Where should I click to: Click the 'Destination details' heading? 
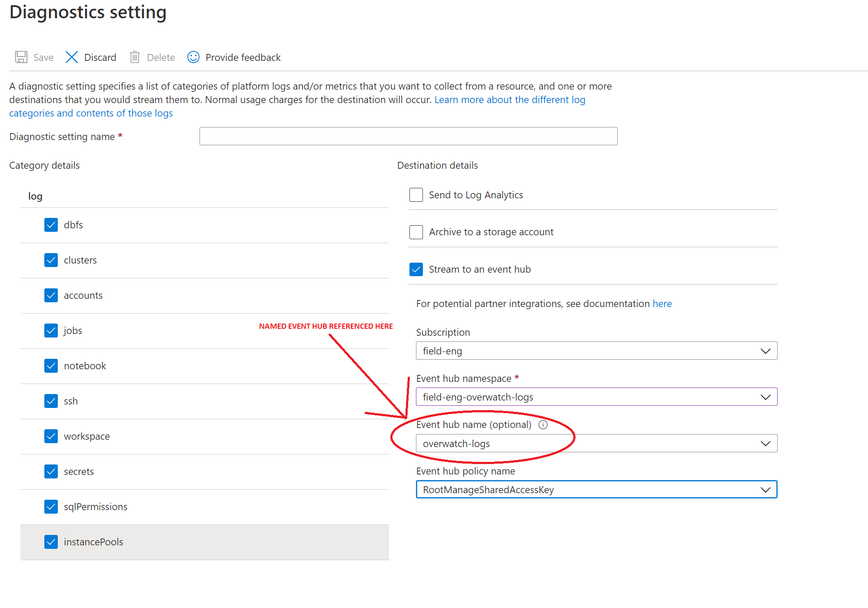tap(437, 165)
